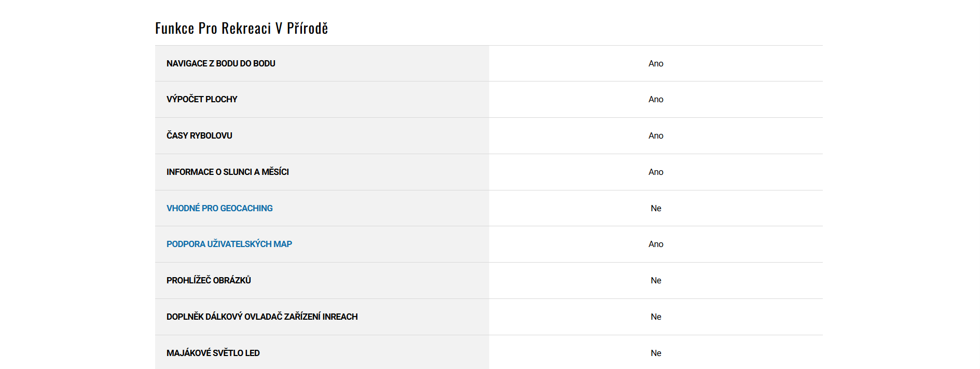The height and width of the screenshot is (369, 980).
Task: Follow the Podpora uživatelských map link
Action: [229, 244]
